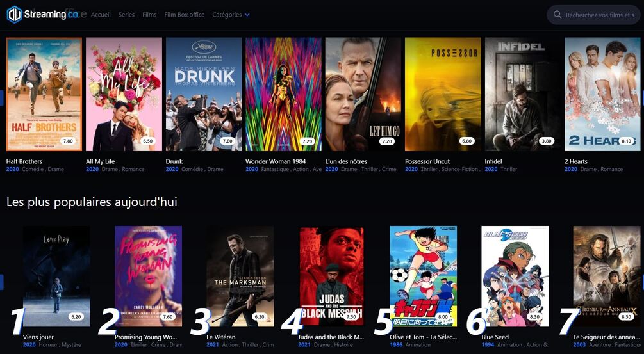Open the Viens jouer title link
The image size is (644, 354).
tap(38, 337)
